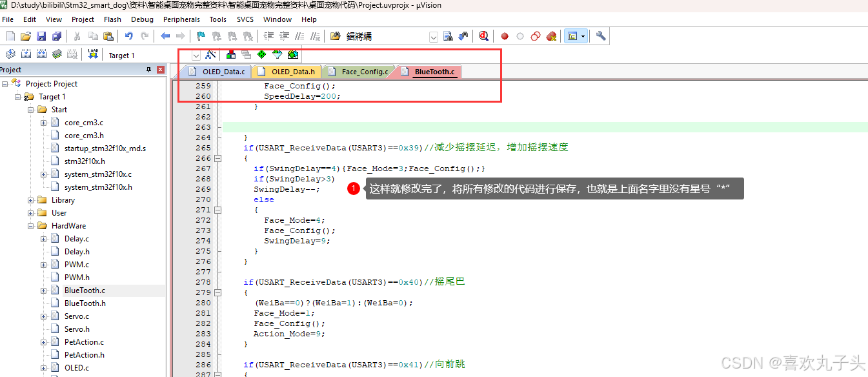Navigate backwards with the blue left arrow
The image size is (868, 377).
(x=165, y=36)
